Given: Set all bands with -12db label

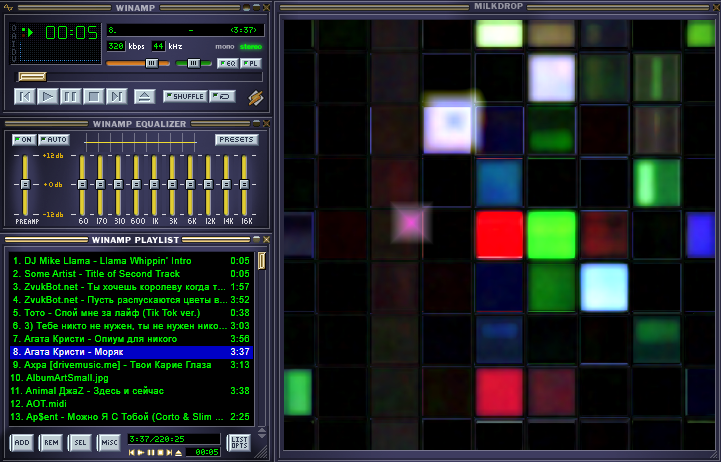Looking at the screenshot, I should point(53,215).
